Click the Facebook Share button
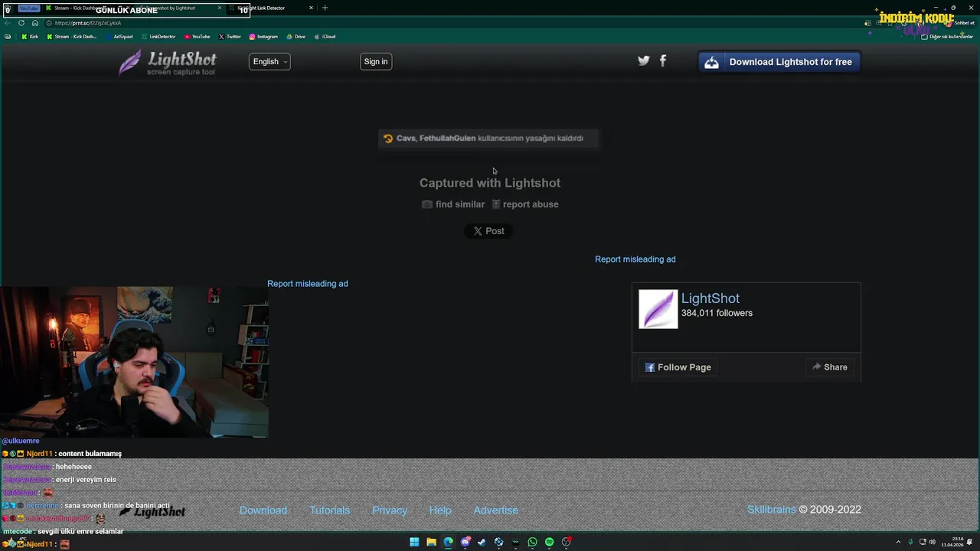This screenshot has height=551, width=980. pos(830,367)
